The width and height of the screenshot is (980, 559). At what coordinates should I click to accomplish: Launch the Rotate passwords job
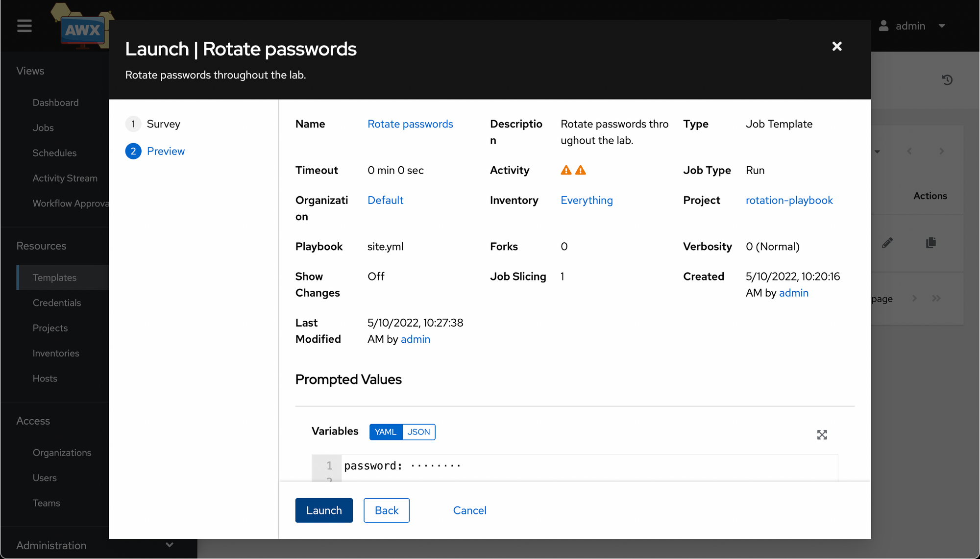[x=324, y=510]
